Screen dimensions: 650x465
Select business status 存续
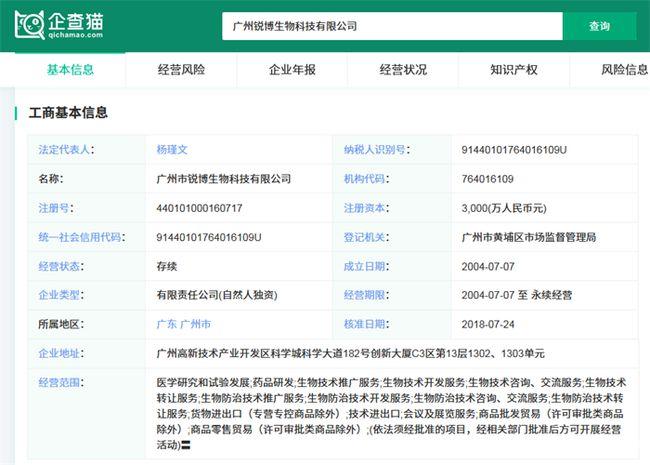pyautogui.click(x=167, y=266)
